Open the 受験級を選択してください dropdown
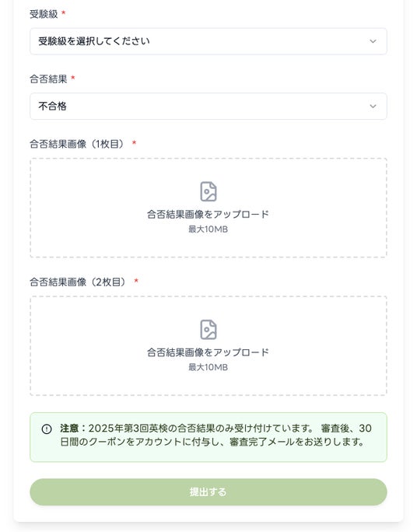 point(208,41)
